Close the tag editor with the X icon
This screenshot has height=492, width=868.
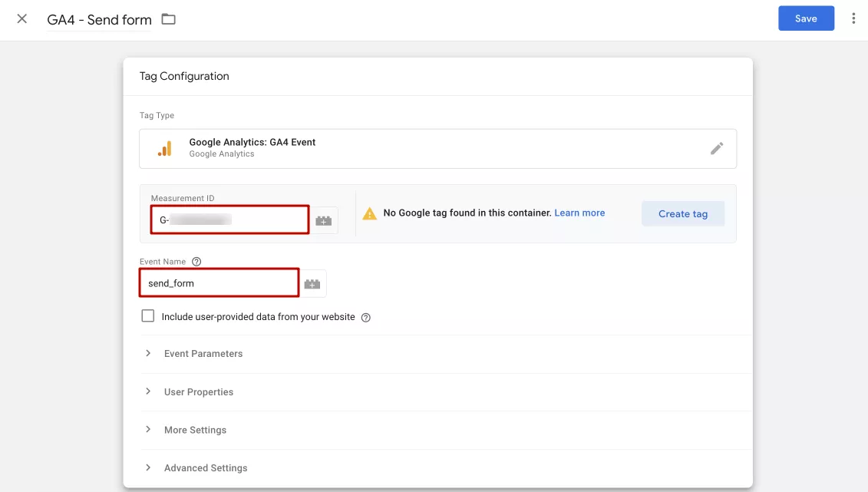(21, 19)
